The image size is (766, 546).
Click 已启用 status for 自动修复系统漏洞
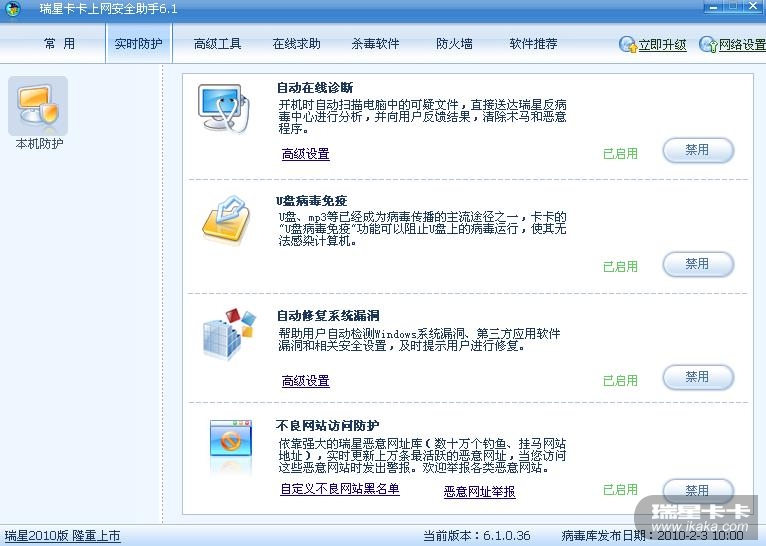pos(620,380)
